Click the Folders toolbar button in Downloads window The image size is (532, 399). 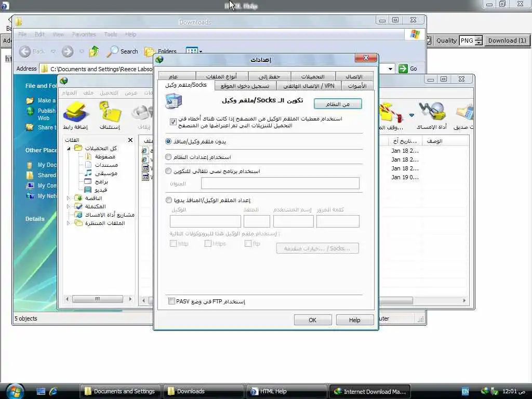(161, 51)
